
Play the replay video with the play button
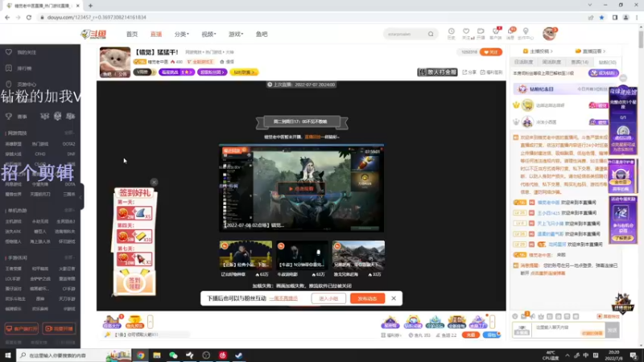tap(301, 189)
